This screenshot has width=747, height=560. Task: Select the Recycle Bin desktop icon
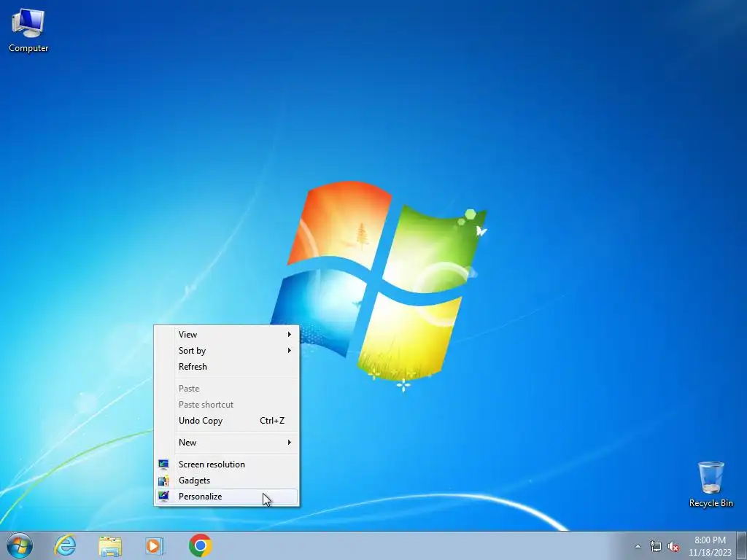(x=711, y=484)
